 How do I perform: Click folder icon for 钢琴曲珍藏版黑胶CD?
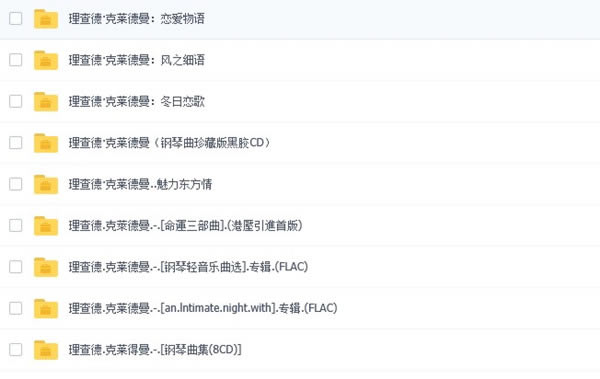point(46,143)
